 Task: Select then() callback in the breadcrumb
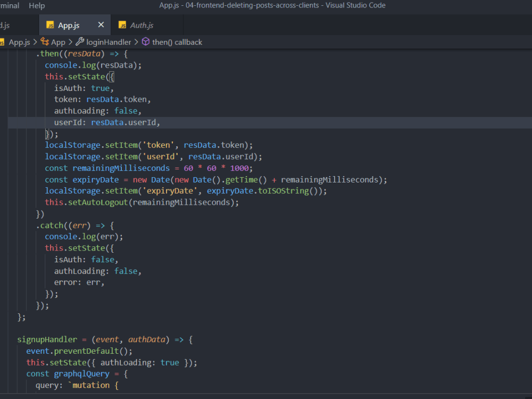click(x=177, y=42)
